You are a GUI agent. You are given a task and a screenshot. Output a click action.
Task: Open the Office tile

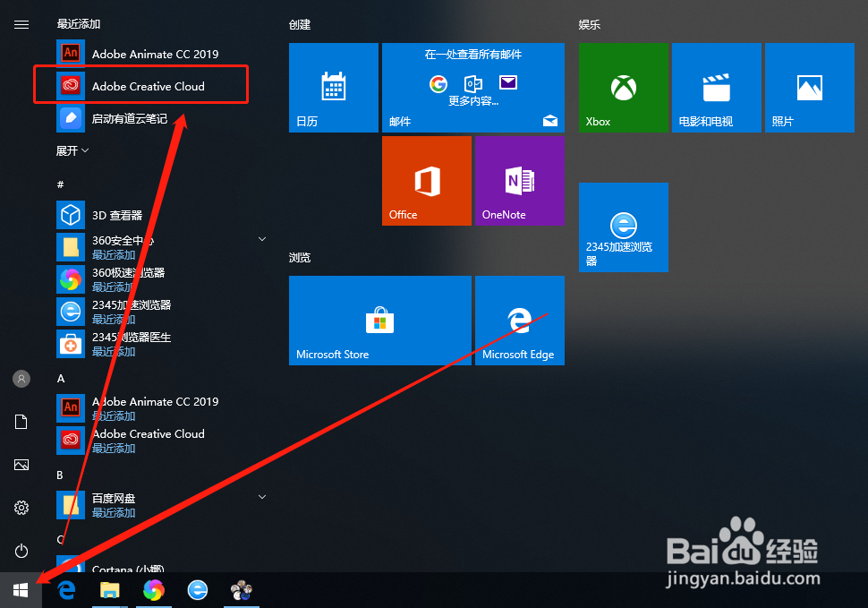[x=427, y=181]
